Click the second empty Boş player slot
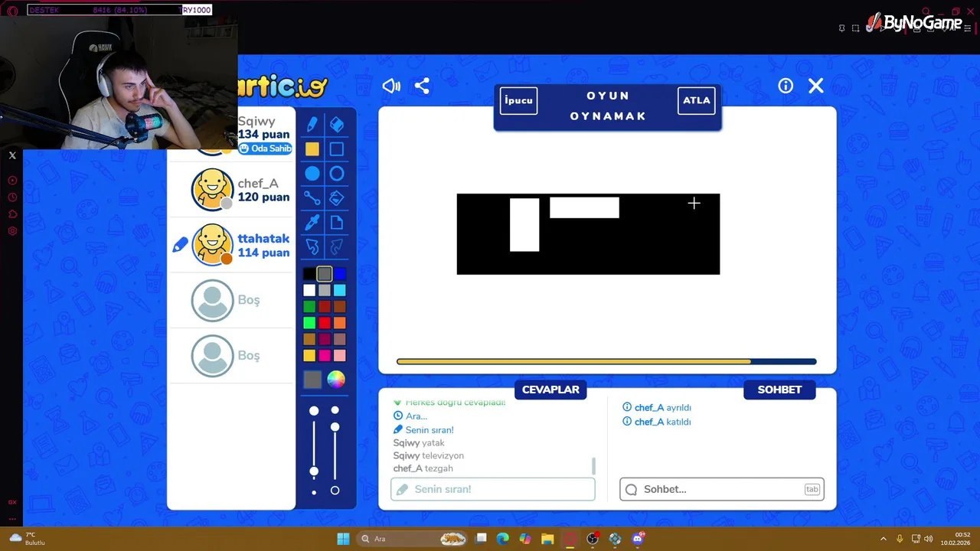The height and width of the screenshot is (551, 980). pyautogui.click(x=230, y=356)
